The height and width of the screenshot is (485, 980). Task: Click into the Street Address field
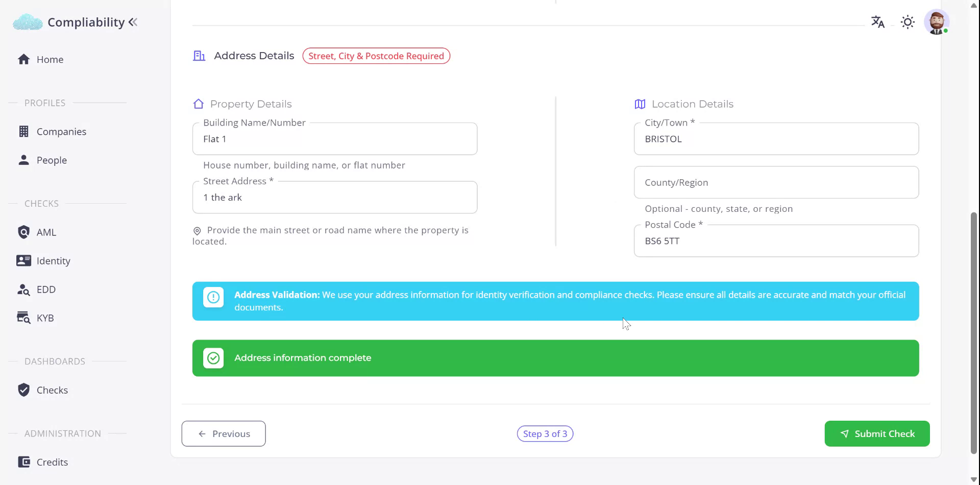pyautogui.click(x=335, y=198)
